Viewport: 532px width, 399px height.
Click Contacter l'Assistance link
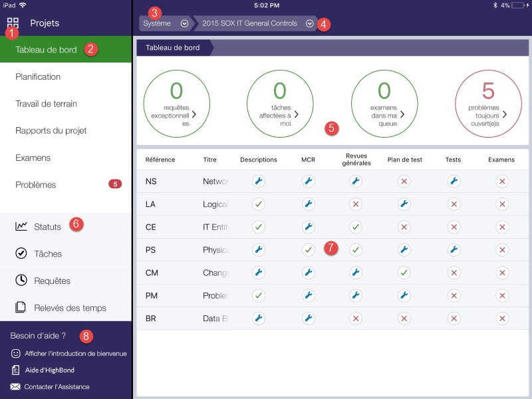coord(57,386)
